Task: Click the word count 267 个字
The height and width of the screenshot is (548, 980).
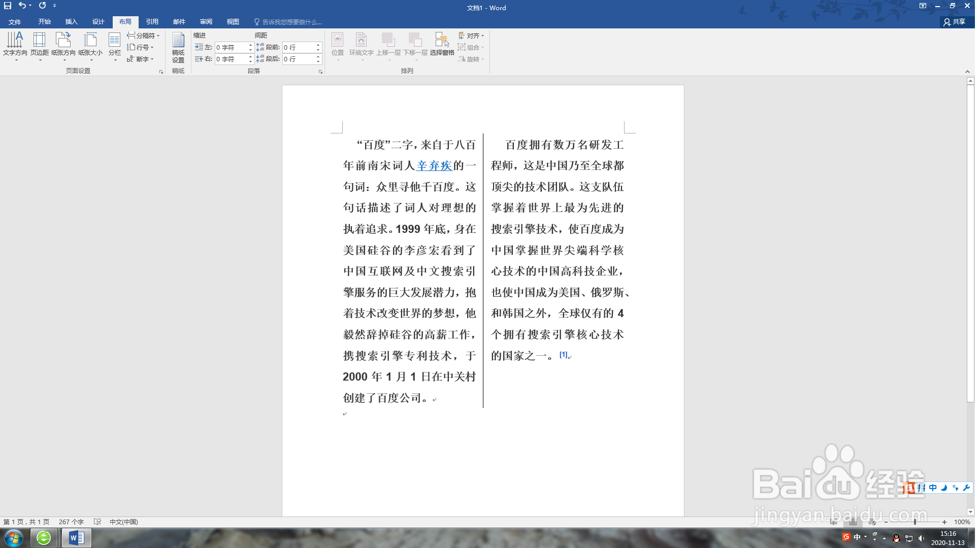Action: [71, 522]
